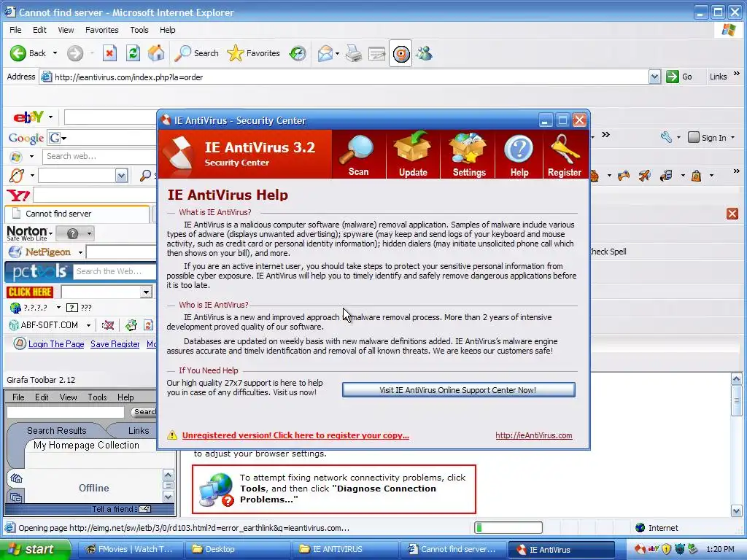Click the game controller toolbar icon
Screen dimensions: 747x560
(624, 176)
